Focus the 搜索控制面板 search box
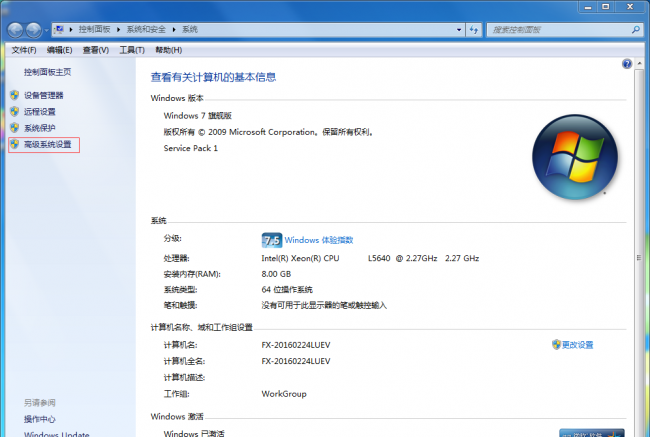The image size is (650, 437). [559, 30]
